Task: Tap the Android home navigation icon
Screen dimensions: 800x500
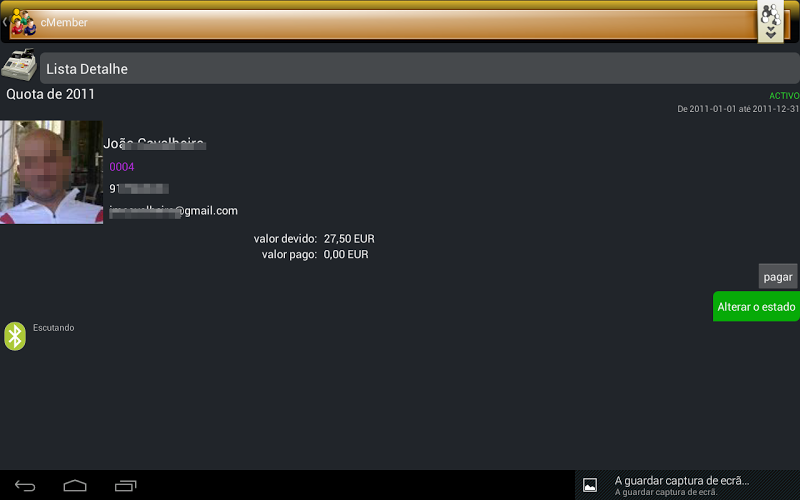Action: tap(75, 486)
